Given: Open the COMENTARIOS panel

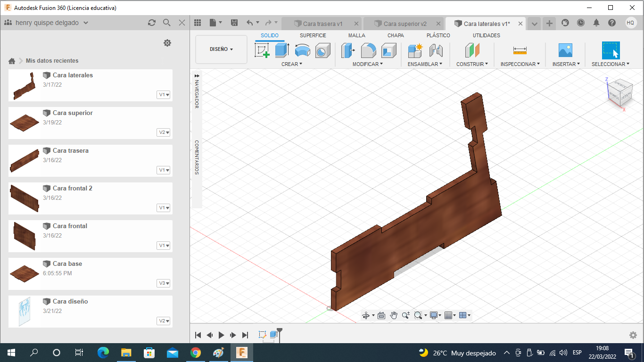Looking at the screenshot, I should click(197, 157).
